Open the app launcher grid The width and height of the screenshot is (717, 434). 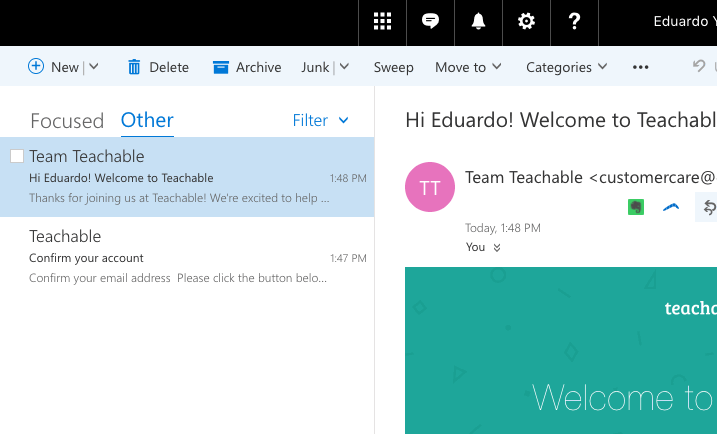(382, 21)
